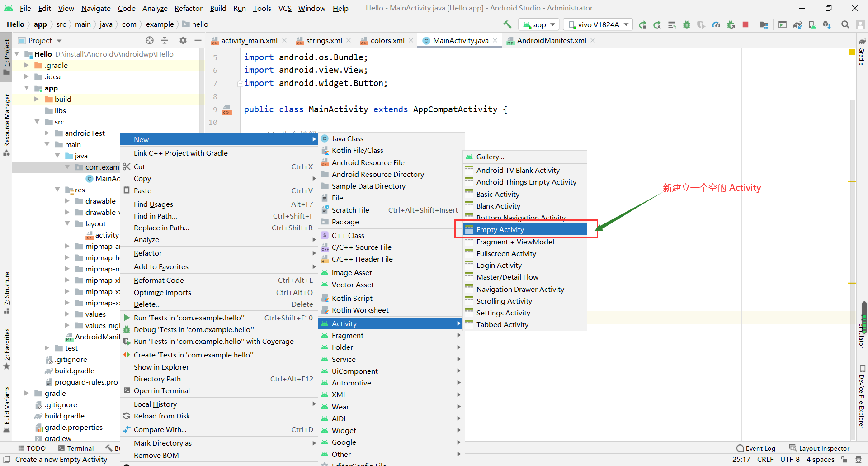
Task: Click the locate/select opened file target icon
Action: point(150,40)
